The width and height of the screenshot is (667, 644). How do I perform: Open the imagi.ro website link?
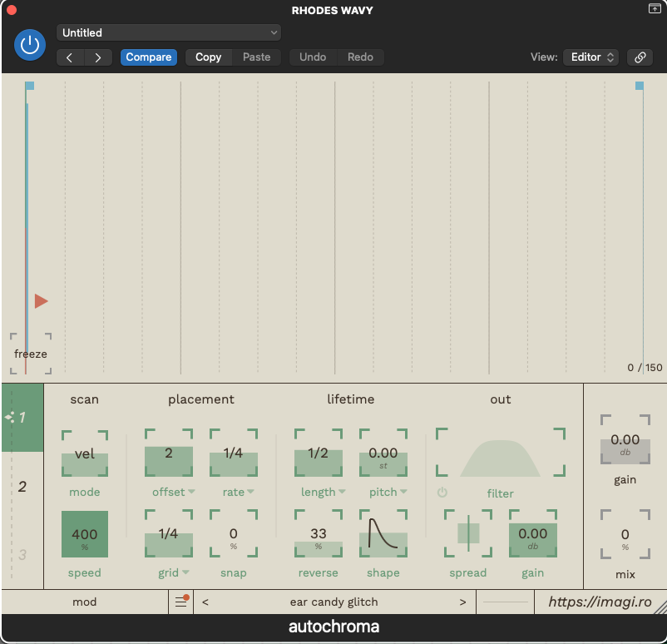[600, 602]
